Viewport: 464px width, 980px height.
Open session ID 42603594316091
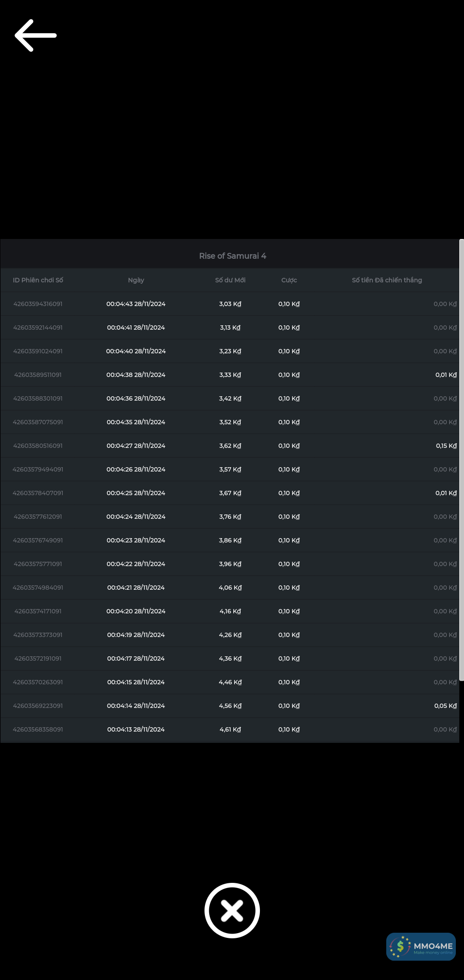[38, 304]
